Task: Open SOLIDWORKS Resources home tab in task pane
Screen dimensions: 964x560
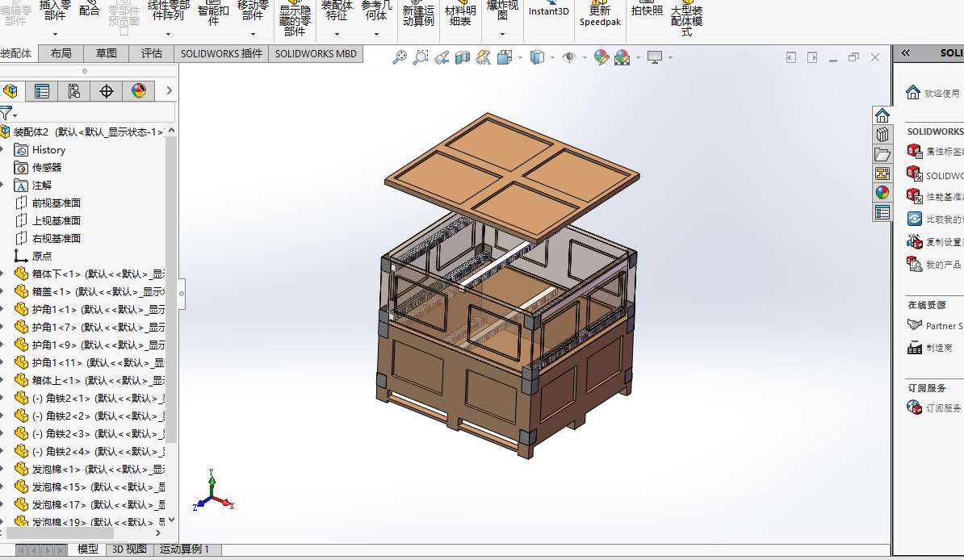Action: pyautogui.click(x=882, y=115)
